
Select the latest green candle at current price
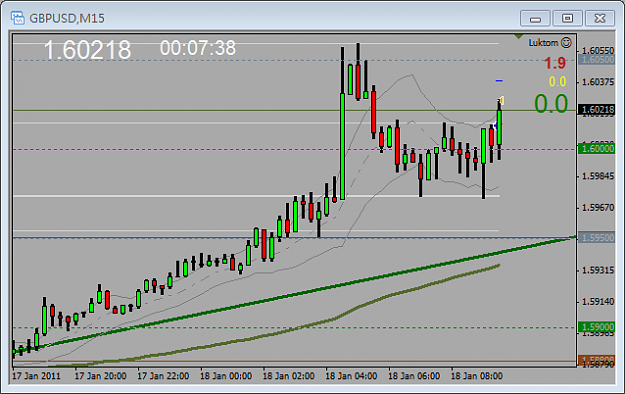click(499, 128)
